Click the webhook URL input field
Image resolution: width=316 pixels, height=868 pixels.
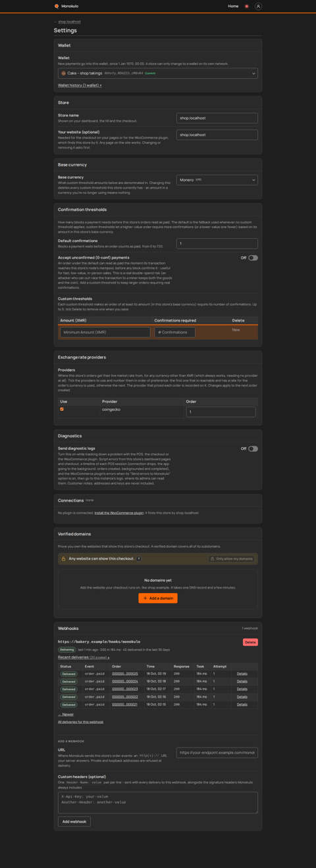click(x=217, y=752)
